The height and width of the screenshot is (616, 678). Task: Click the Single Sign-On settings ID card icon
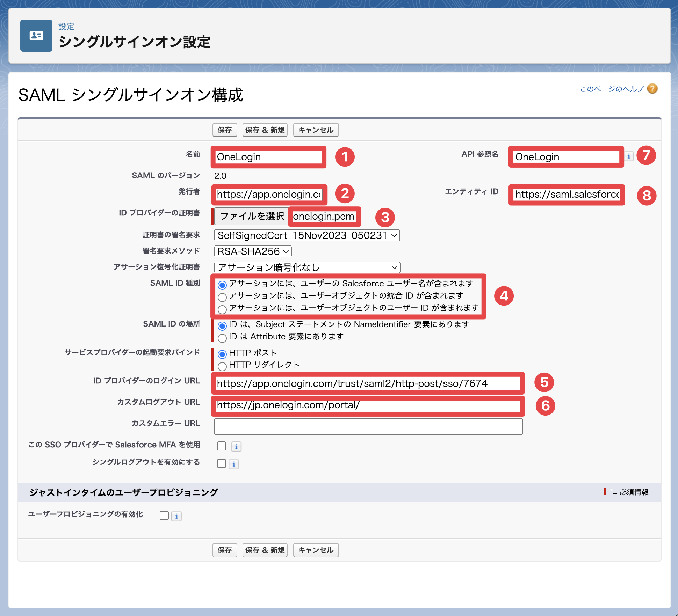click(36, 36)
